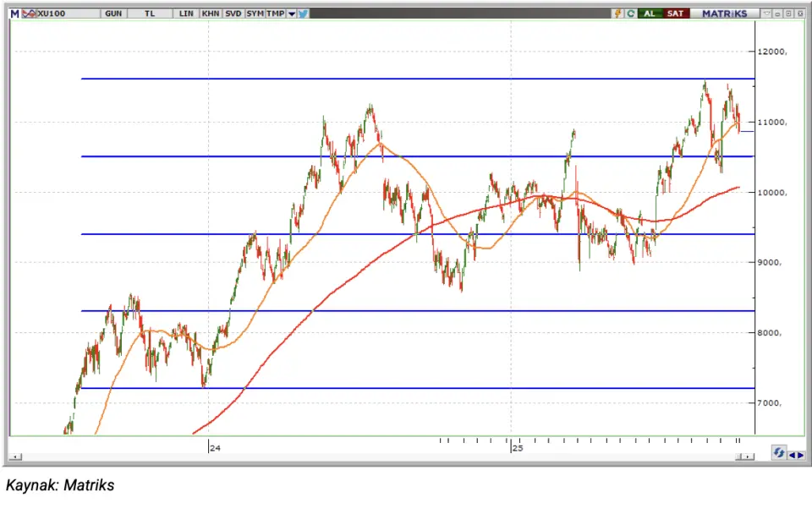The image size is (812, 514).
Task: Toggle LIN linear scale mode
Action: [x=188, y=14]
